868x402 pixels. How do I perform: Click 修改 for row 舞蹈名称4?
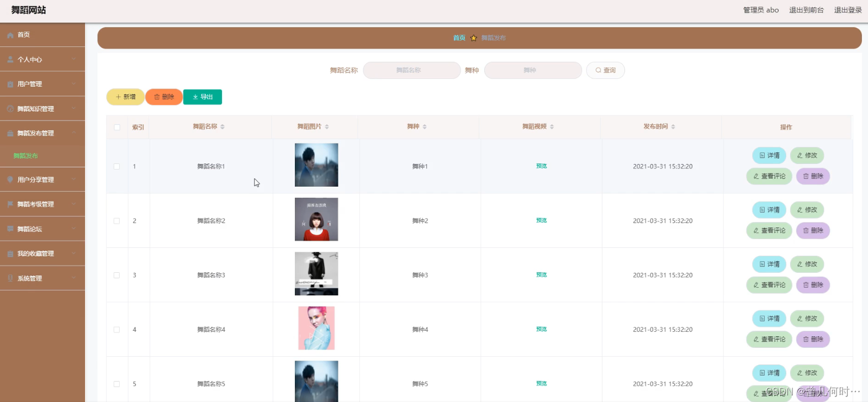coord(807,319)
